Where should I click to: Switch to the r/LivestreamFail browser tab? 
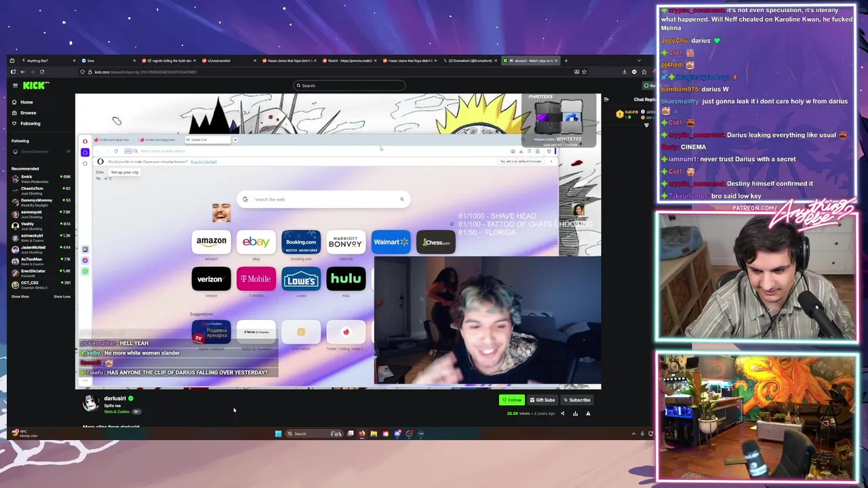click(228, 61)
